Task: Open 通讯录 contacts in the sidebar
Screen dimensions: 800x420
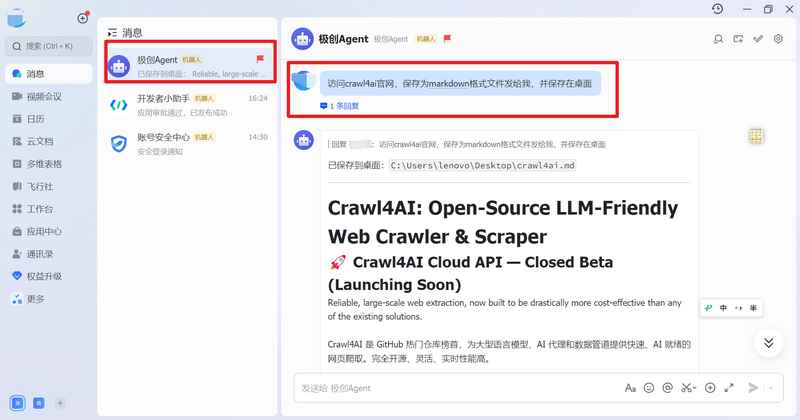Action: (49, 254)
